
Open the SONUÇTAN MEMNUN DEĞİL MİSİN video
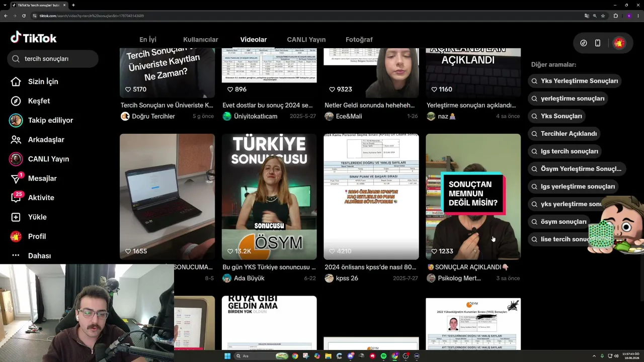pos(473,197)
